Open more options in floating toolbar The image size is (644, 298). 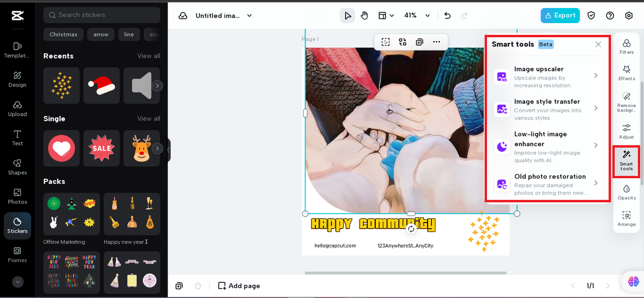point(436,42)
